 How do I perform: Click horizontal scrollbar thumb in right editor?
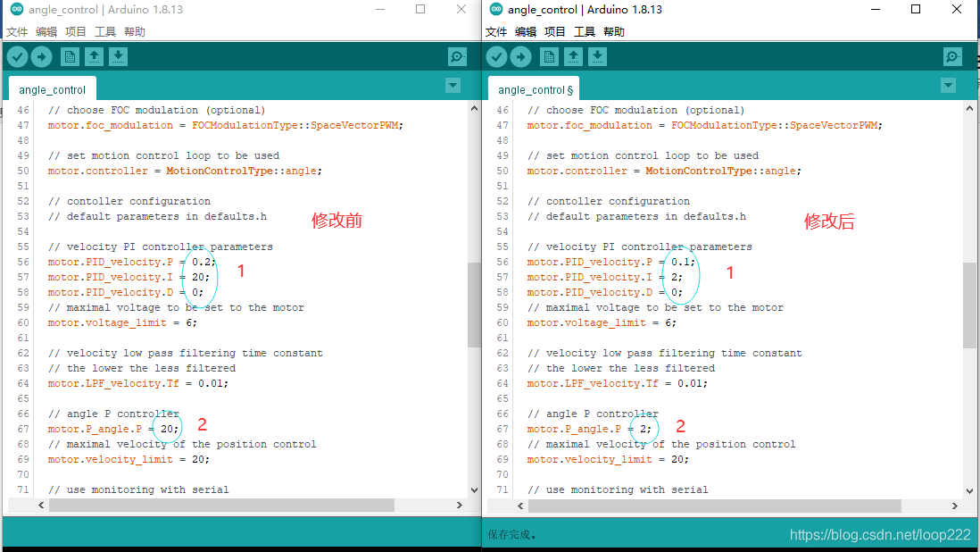(x=715, y=506)
